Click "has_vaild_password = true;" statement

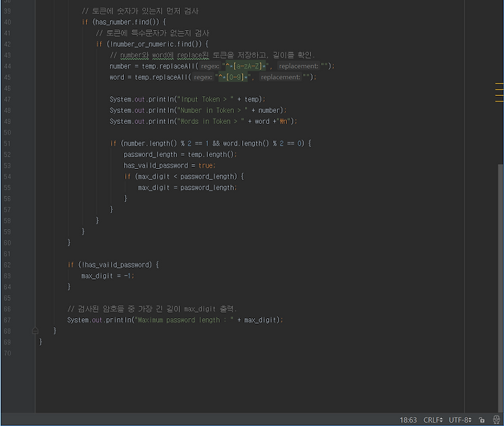coord(169,165)
